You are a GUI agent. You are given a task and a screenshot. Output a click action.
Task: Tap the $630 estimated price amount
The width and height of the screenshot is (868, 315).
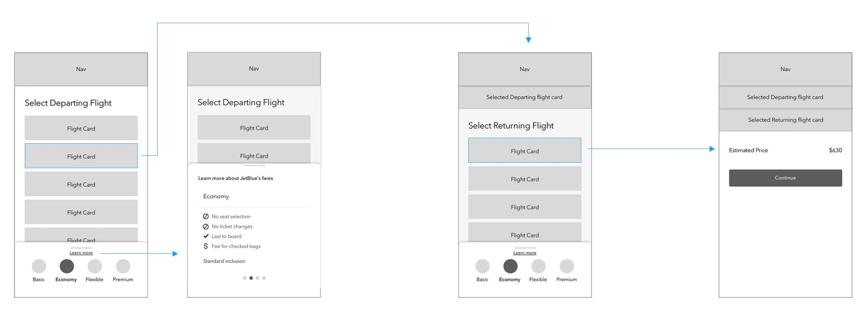pos(835,151)
